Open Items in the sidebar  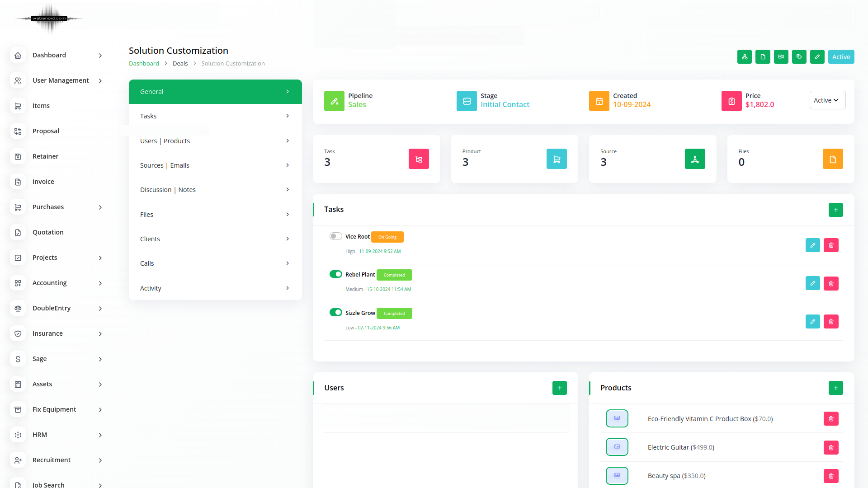tap(41, 106)
